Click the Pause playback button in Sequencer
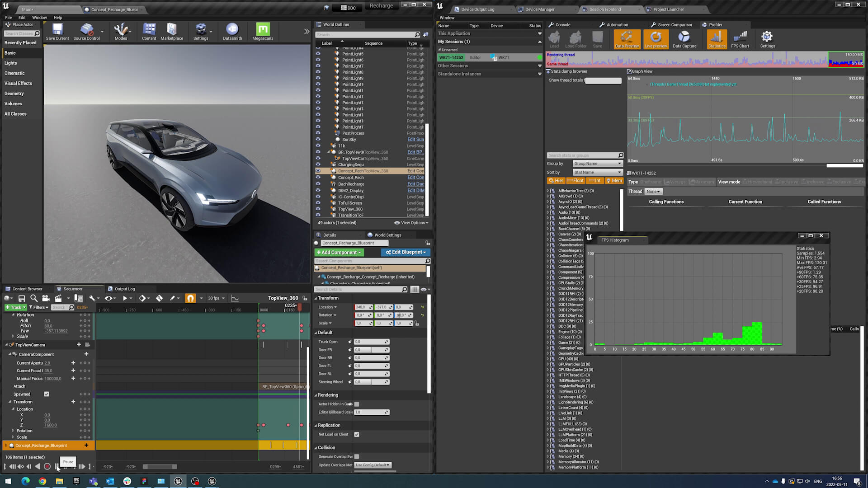The width and height of the screenshot is (868, 488). (57, 466)
